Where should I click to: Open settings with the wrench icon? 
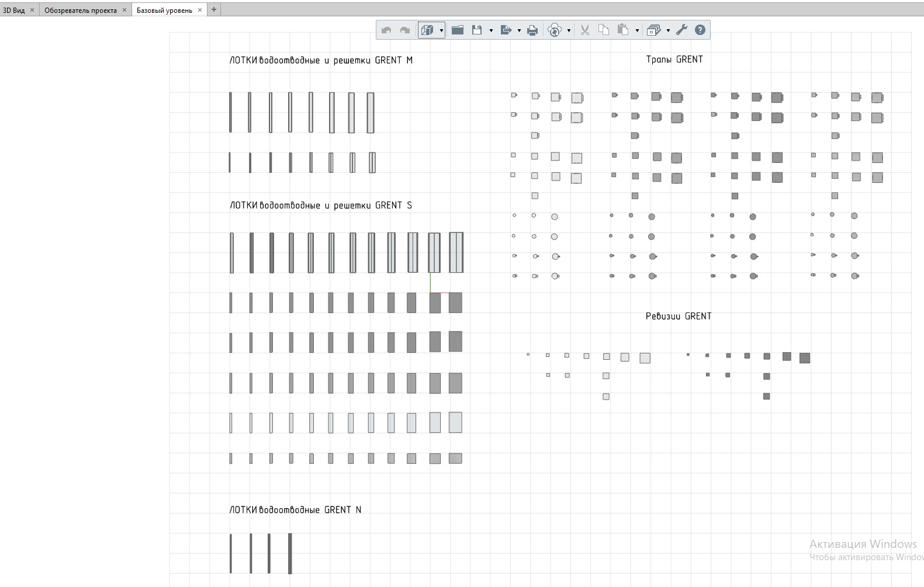(x=681, y=30)
